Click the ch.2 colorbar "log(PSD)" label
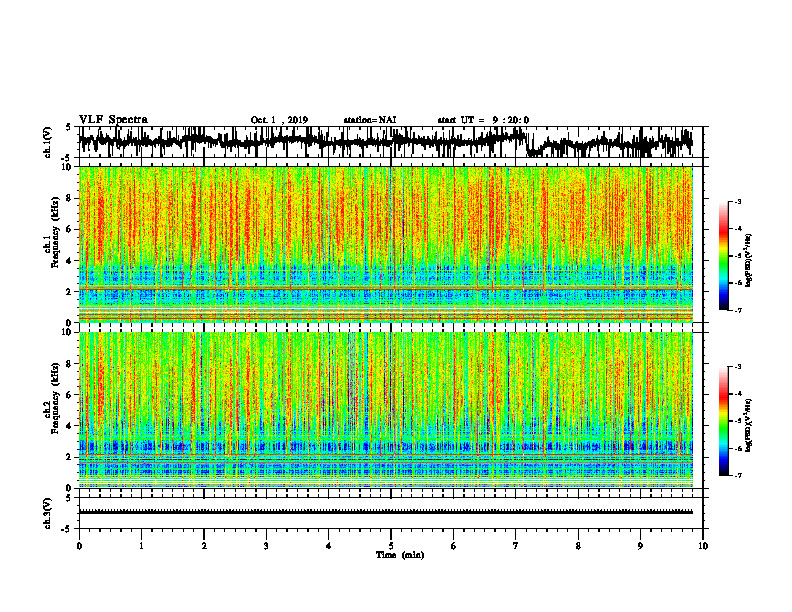The image size is (792, 612). (749, 424)
